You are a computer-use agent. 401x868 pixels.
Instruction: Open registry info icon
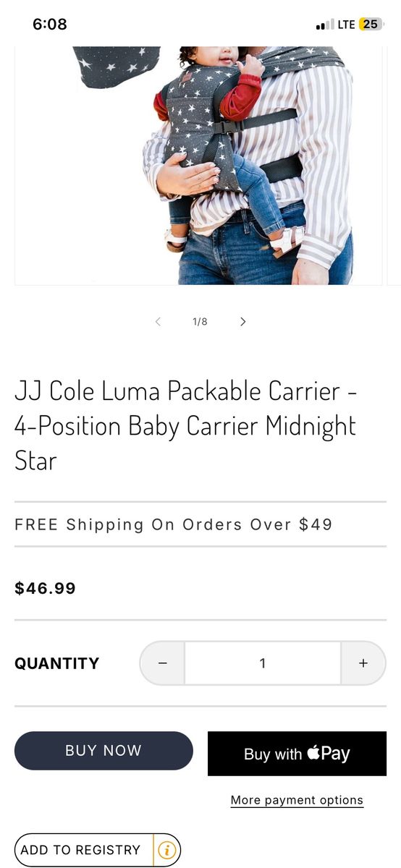tap(167, 850)
